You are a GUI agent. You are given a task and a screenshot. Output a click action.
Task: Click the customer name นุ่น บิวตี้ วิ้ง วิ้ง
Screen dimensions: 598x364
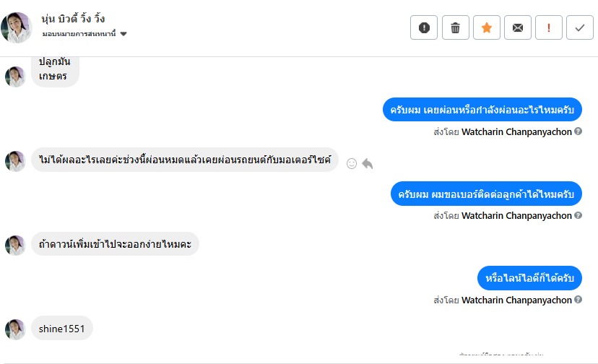tap(74, 18)
